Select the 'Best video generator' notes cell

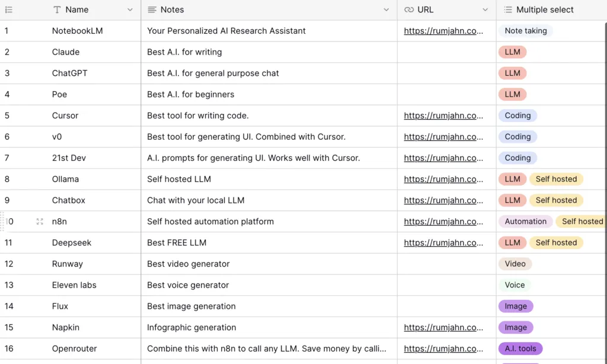(189, 264)
